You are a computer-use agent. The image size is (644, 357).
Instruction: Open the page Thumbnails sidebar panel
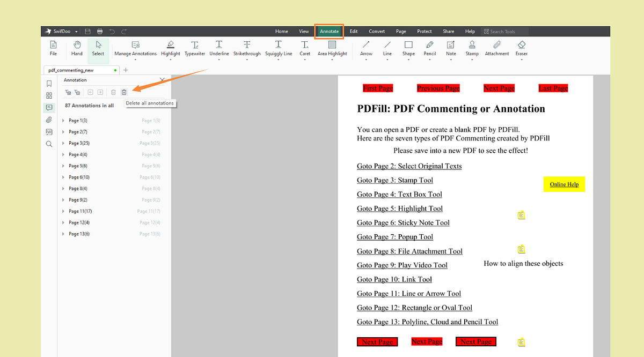(49, 95)
